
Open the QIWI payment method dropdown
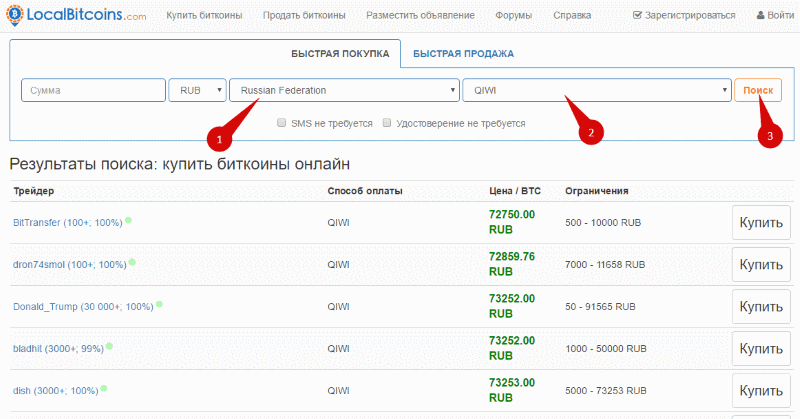[x=597, y=90]
